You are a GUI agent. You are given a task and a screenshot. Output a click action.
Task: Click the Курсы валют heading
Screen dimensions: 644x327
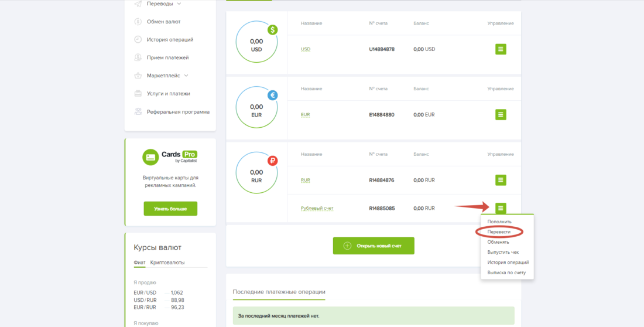(157, 247)
